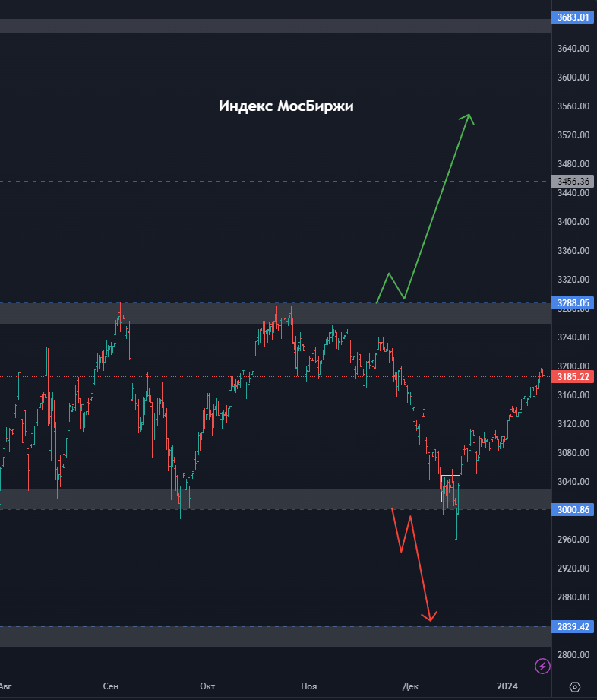Image resolution: width=597 pixels, height=700 pixels.
Task: Click the 3240.00 price scale value
Action: (x=573, y=337)
